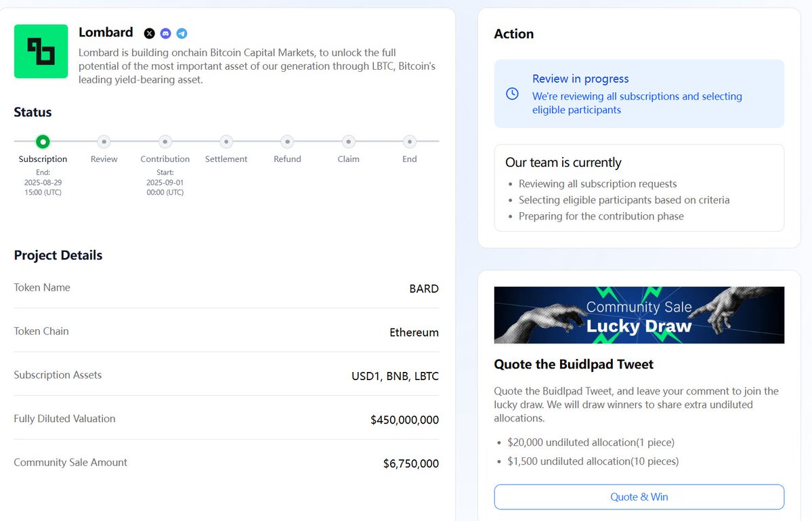Open Lombard's Telegram icon link
The width and height of the screenshot is (812, 521).
click(181, 34)
